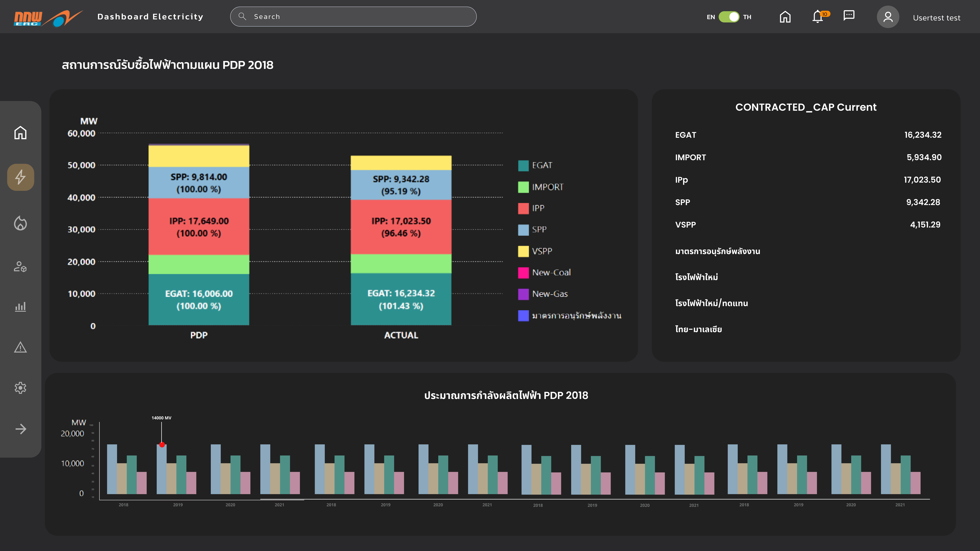Expand sidebar with the arrow icon
Screen dimensions: 980x551
tap(21, 429)
